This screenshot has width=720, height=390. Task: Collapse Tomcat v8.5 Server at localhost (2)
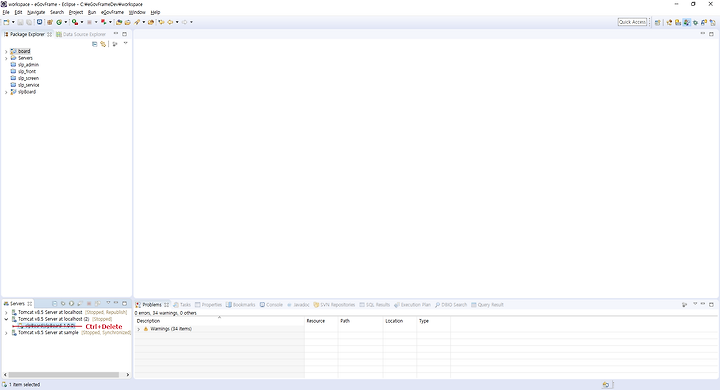6,319
